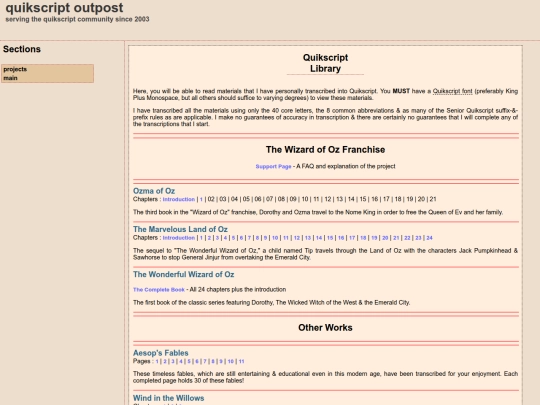
Task: Open chapter 11 of Marvelous Land of Oz
Action: [x=286, y=238]
